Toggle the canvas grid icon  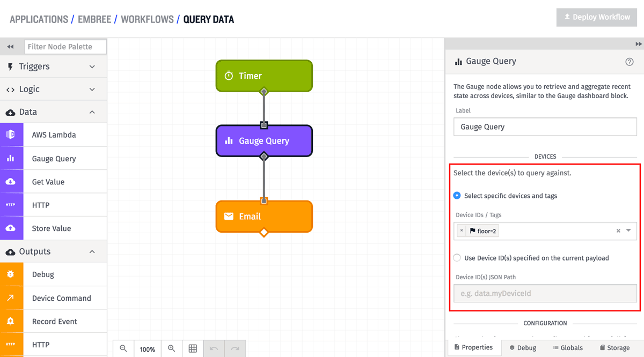coord(193,348)
